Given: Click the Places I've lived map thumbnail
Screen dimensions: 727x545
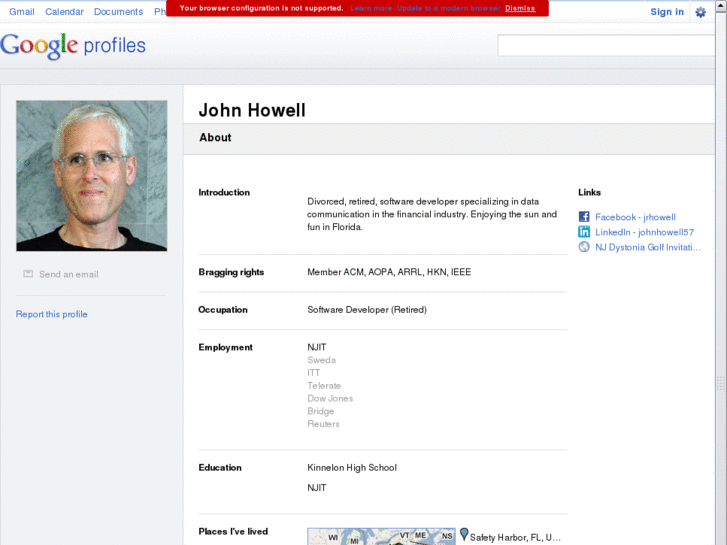Looking at the screenshot, I should [381, 536].
